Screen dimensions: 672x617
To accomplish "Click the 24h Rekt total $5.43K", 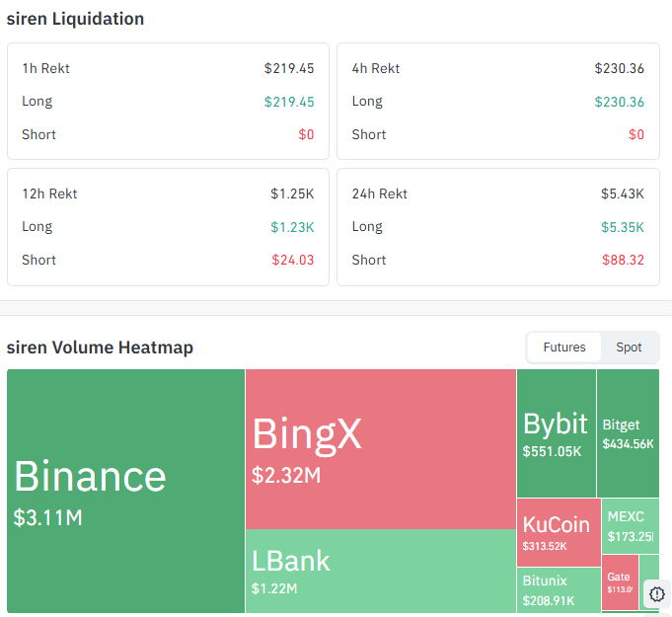I will tap(623, 193).
